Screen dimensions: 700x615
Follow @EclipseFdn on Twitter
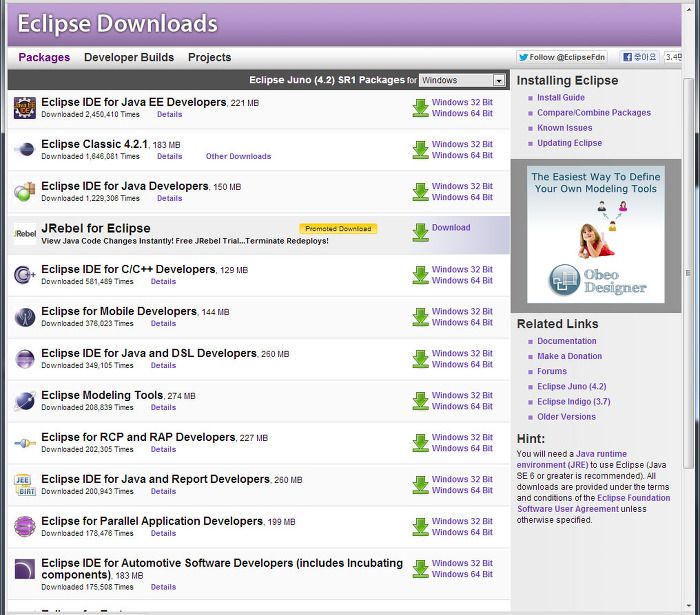pos(562,57)
